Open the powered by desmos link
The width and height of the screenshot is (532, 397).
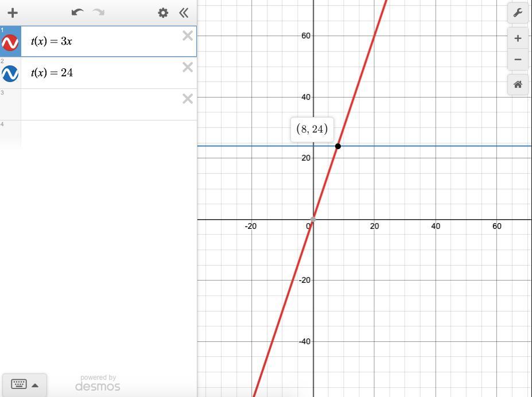98,383
